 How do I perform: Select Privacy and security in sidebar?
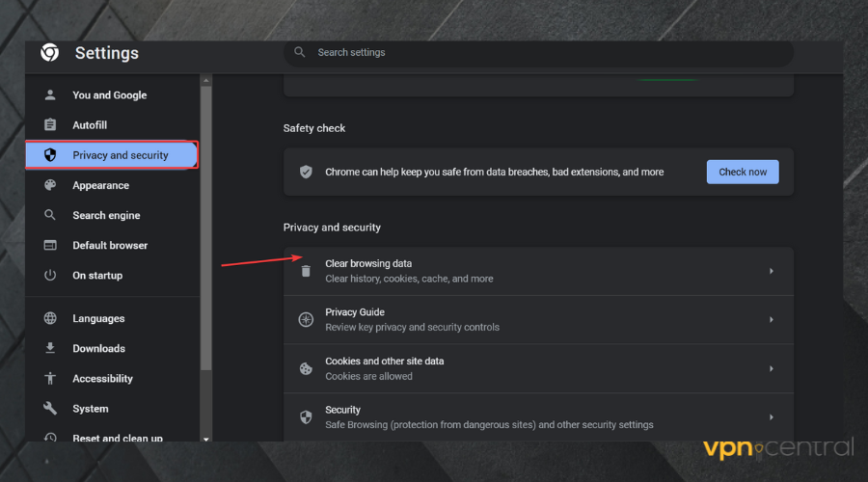(x=111, y=155)
